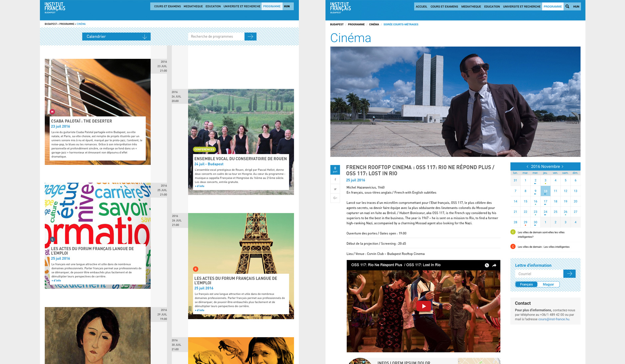
Task: Submit programme search with the arrow button
Action: [250, 37]
